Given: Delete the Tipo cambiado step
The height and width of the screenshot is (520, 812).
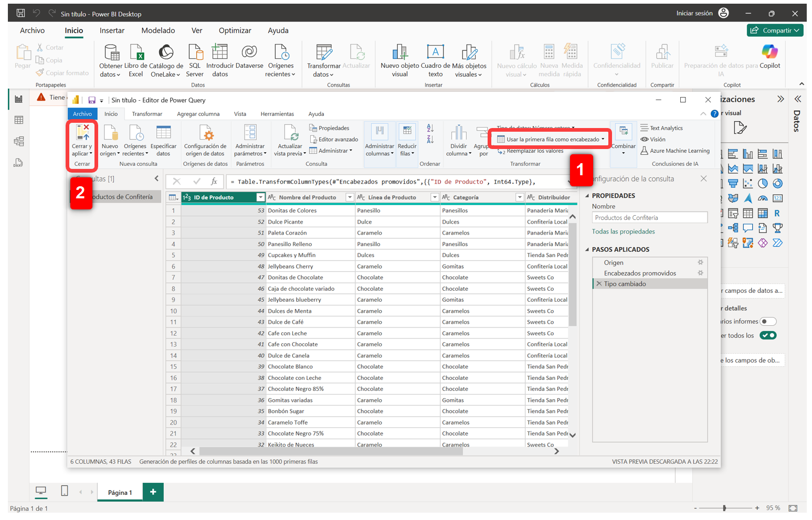Looking at the screenshot, I should 599,284.
